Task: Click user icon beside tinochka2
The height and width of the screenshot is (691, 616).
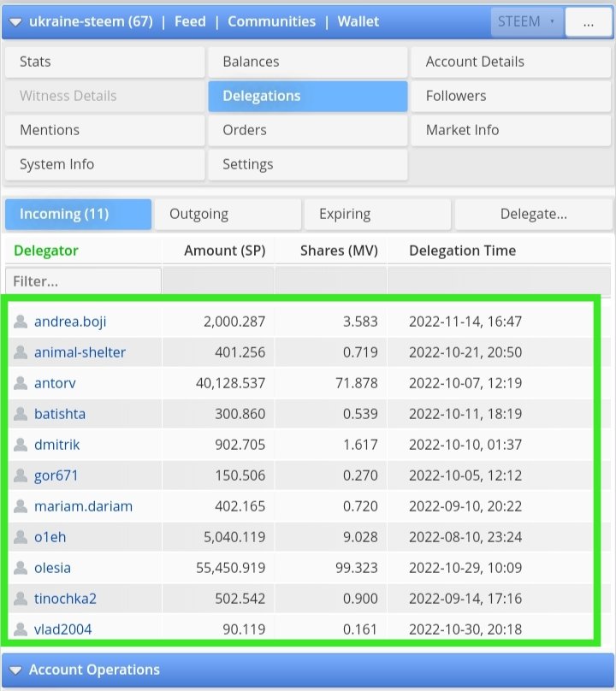Action: click(21, 599)
